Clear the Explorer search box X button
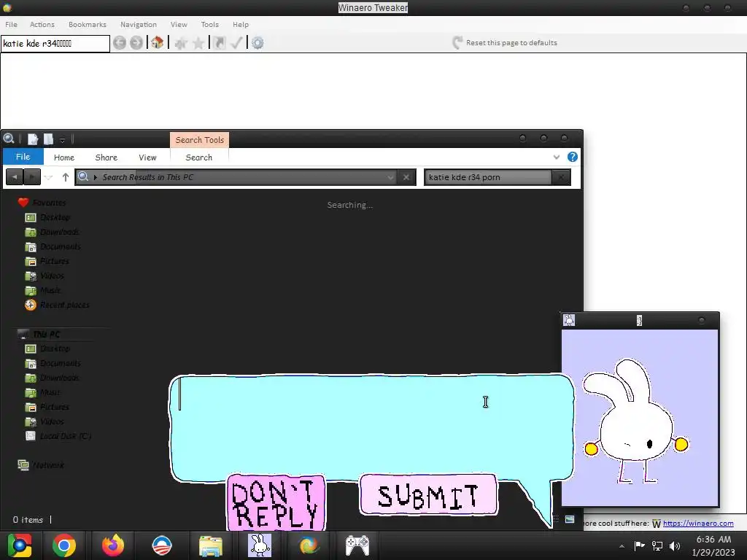Image resolution: width=747 pixels, height=560 pixels. click(561, 177)
